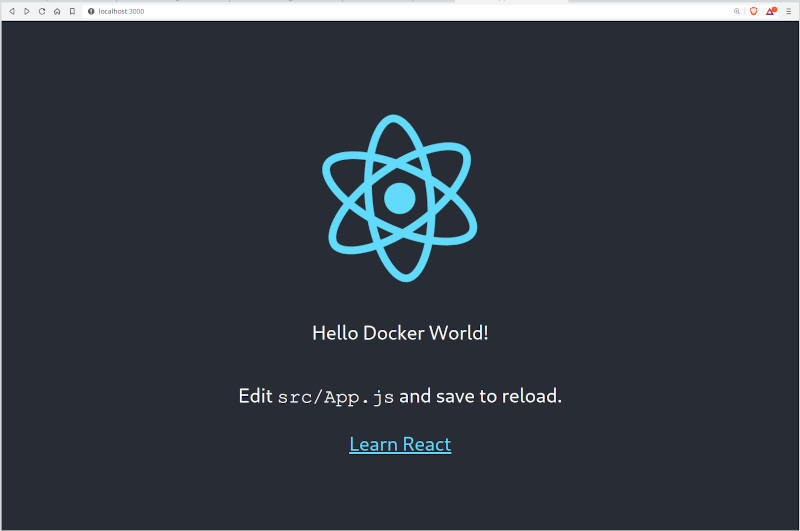Click the browser back arrow

(12, 11)
